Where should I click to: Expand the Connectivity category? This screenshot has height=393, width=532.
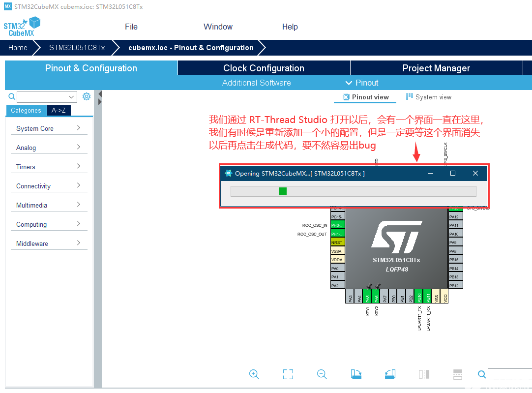pyautogui.click(x=49, y=186)
